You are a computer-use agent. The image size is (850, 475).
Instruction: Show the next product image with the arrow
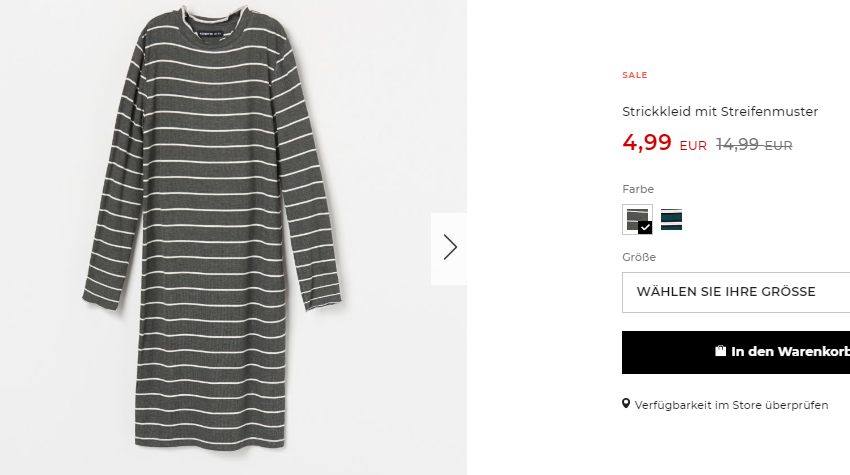(449, 248)
